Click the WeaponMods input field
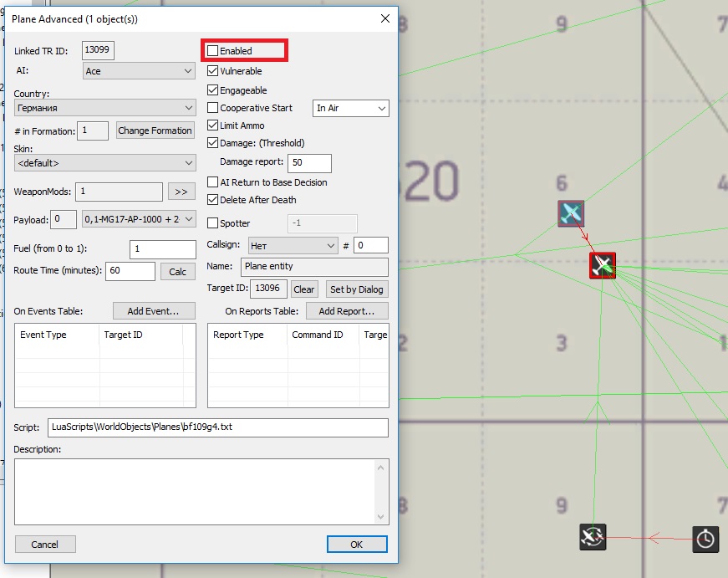Viewport: 728px width, 578px height. (119, 192)
